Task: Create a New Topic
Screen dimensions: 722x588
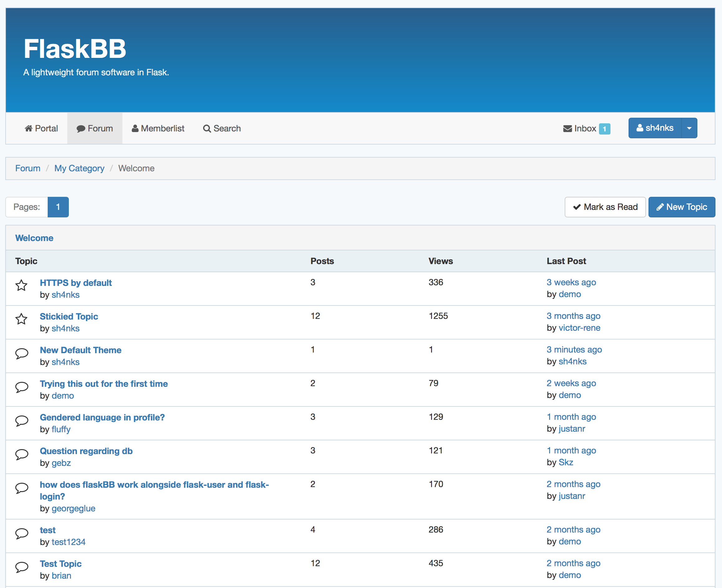Action: pos(681,207)
